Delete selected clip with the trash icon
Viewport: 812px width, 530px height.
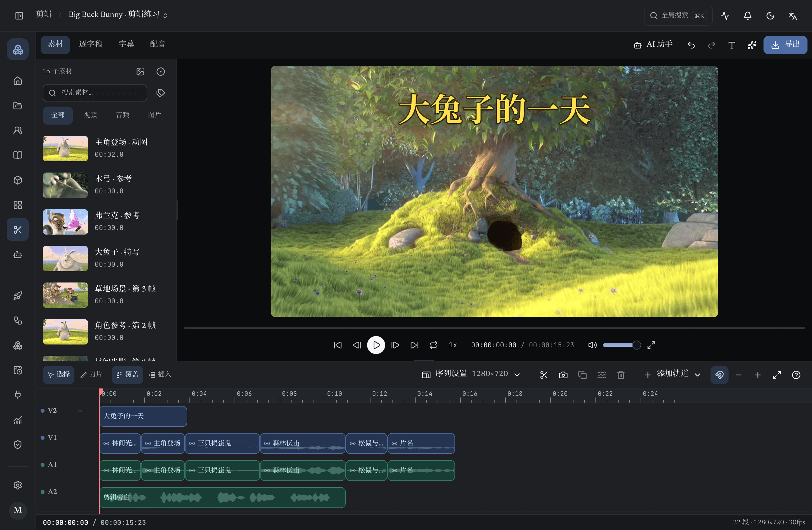pyautogui.click(x=621, y=375)
